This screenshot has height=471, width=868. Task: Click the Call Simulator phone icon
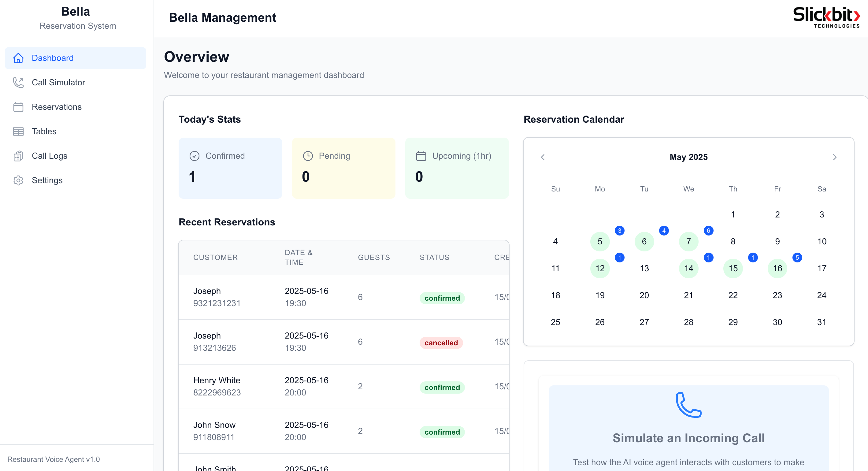pyautogui.click(x=18, y=83)
